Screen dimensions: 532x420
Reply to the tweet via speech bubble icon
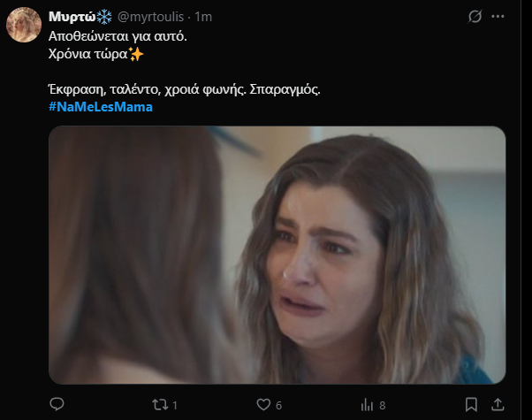pyautogui.click(x=57, y=404)
